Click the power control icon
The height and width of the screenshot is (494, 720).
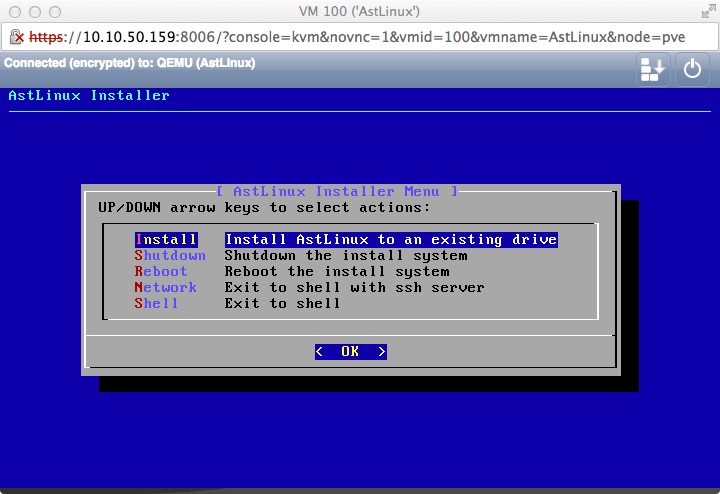coord(692,70)
